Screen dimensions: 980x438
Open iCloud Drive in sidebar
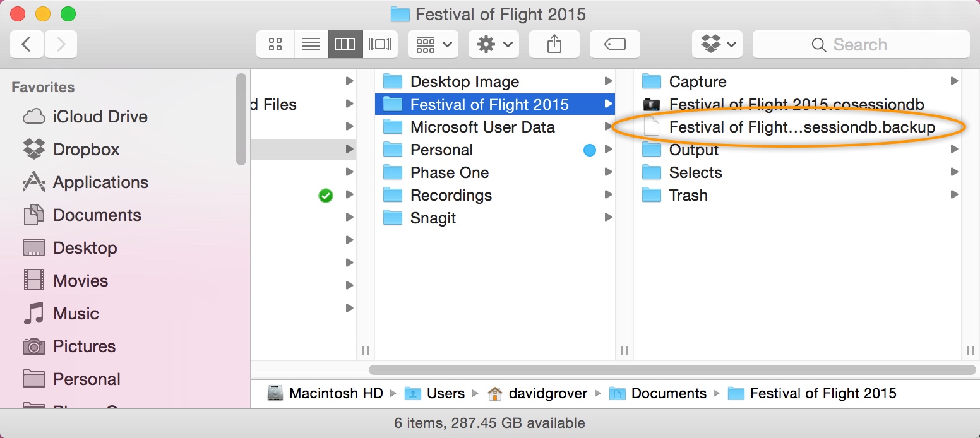click(x=85, y=117)
